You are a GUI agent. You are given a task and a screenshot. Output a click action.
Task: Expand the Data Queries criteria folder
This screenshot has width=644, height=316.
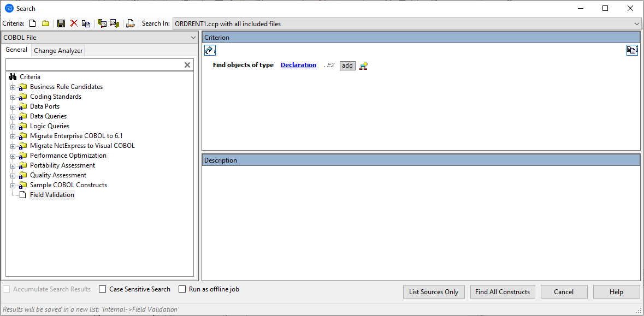tap(13, 116)
